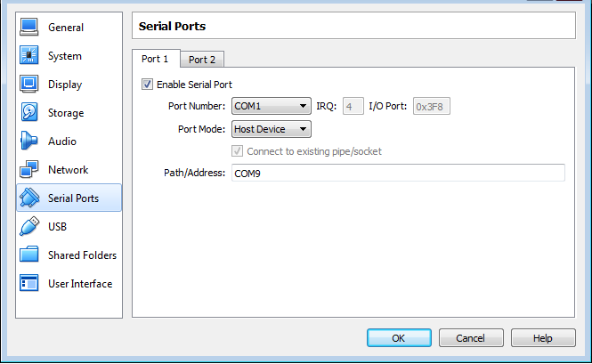Screen dimensions: 592x364
Task: Select Storage in the sidebar text
Action: tap(66, 113)
